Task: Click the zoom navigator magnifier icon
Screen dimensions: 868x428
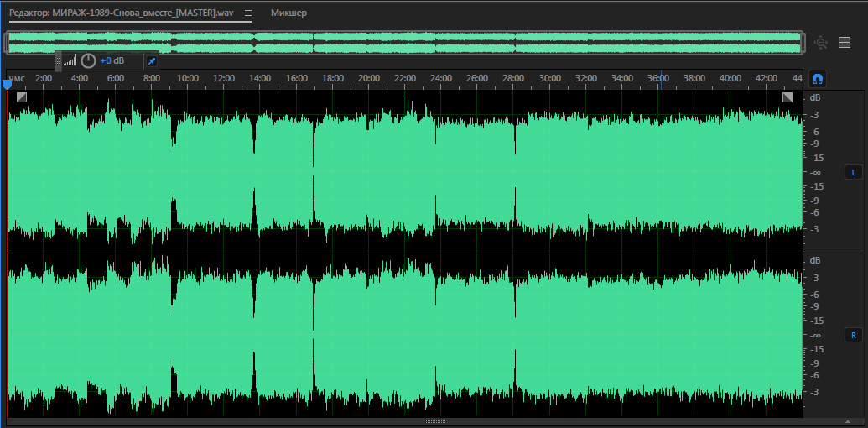Action: tap(820, 42)
